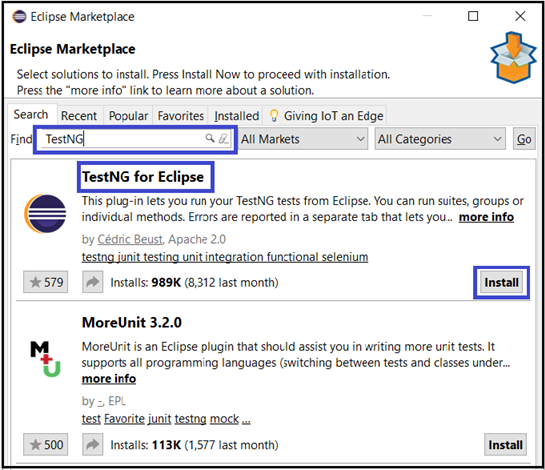Share MoreUnit via arrow icon
Viewport: 545px width, 470px height.
point(92,444)
